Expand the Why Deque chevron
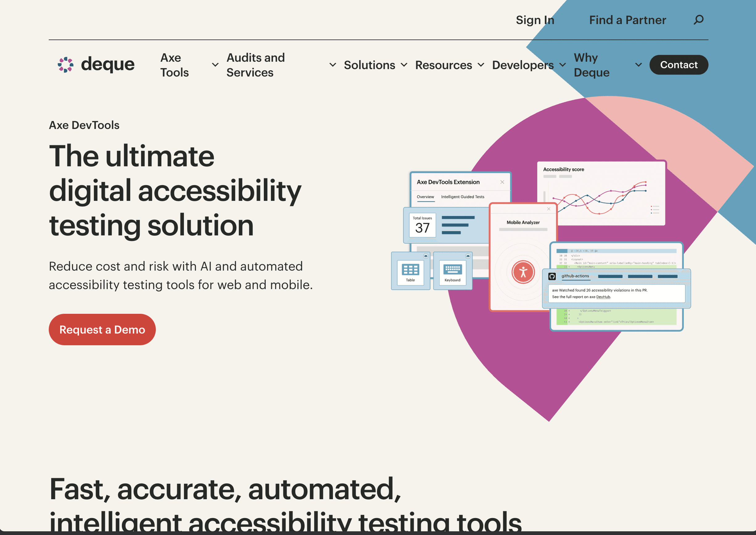756x535 pixels. coord(639,65)
